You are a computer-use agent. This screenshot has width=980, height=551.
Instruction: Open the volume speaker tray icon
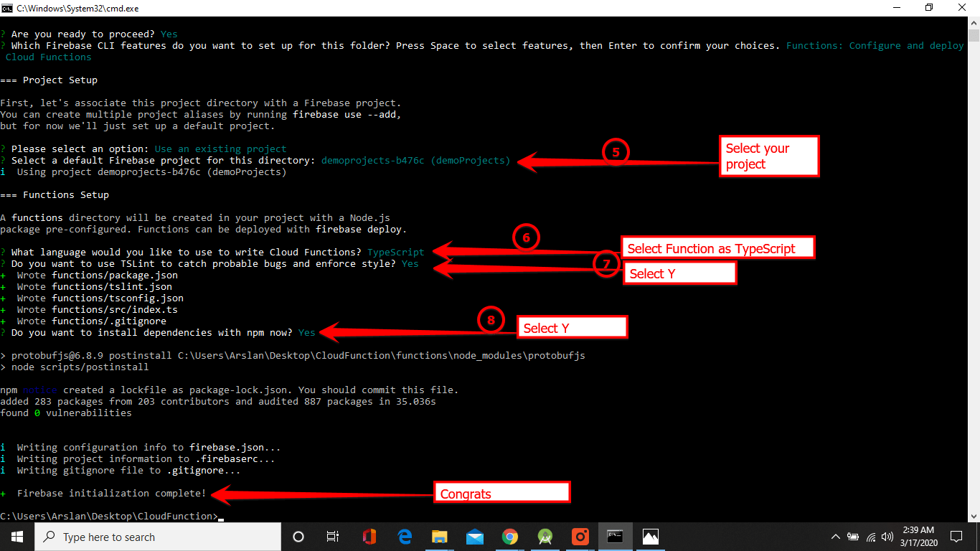click(887, 537)
